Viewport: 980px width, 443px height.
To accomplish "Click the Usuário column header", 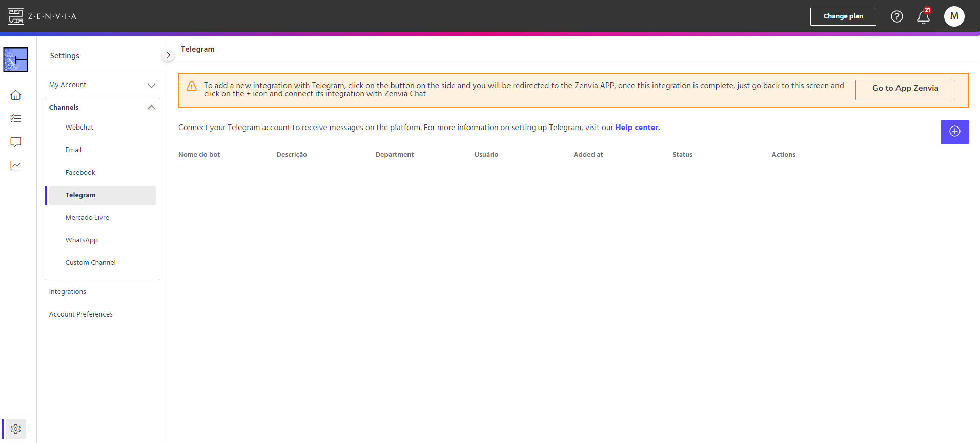I will pyautogui.click(x=486, y=155).
